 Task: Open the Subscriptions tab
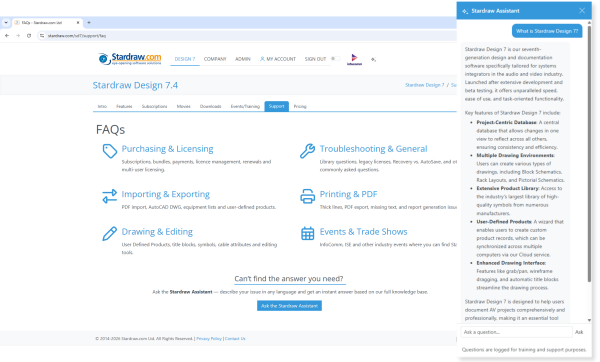[x=155, y=106]
